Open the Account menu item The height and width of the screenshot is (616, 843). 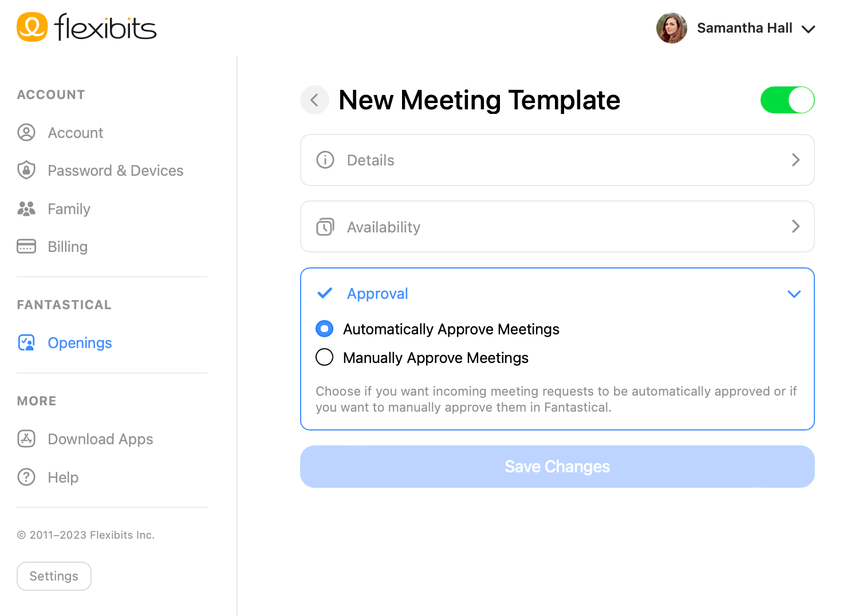tap(76, 132)
